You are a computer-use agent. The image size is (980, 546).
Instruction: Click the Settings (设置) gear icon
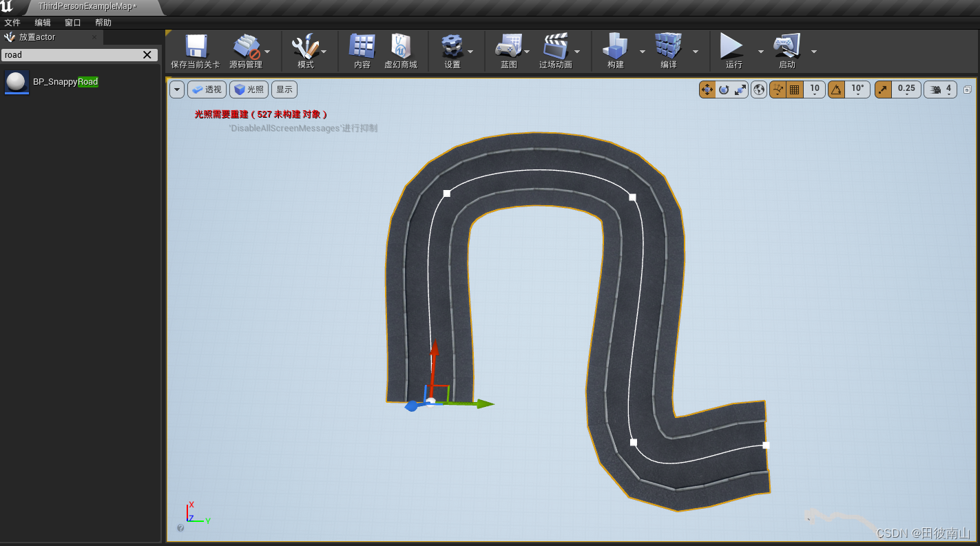[x=452, y=47]
